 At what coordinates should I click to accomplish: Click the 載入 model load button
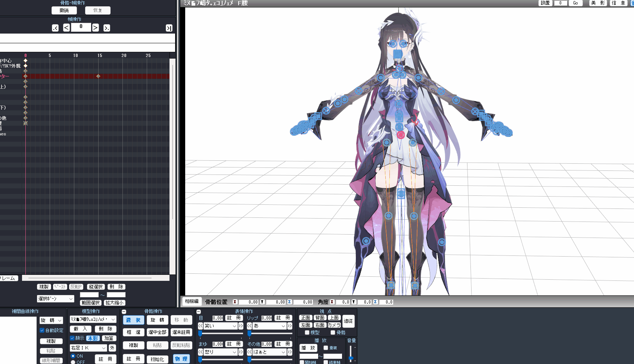point(81,329)
